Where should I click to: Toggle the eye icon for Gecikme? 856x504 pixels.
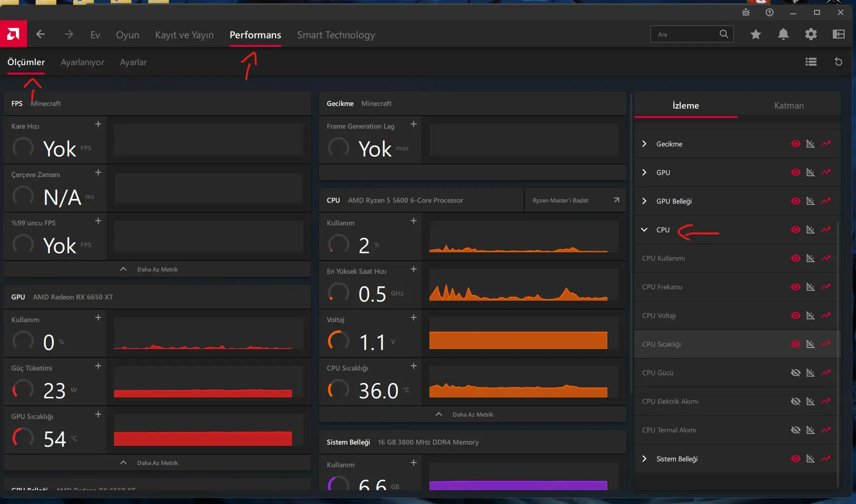tap(796, 144)
